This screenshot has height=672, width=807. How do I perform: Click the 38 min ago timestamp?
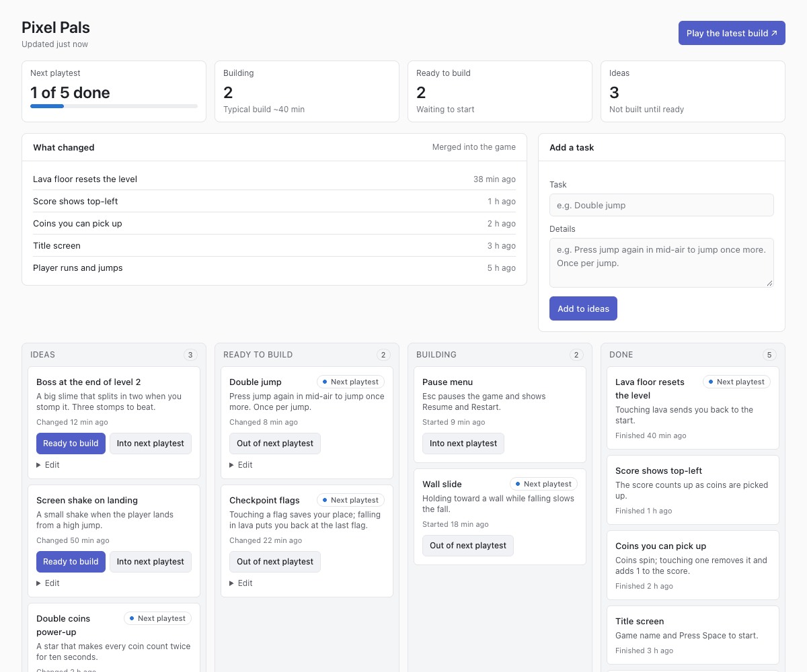[494, 179]
